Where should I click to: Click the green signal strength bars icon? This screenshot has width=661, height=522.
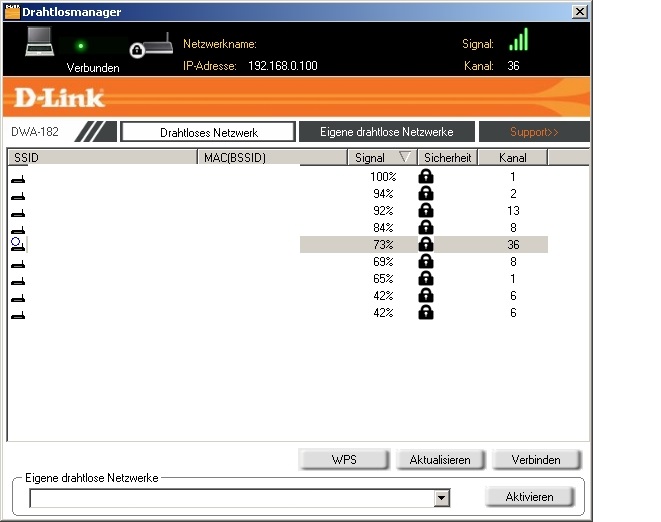[x=519, y=39]
